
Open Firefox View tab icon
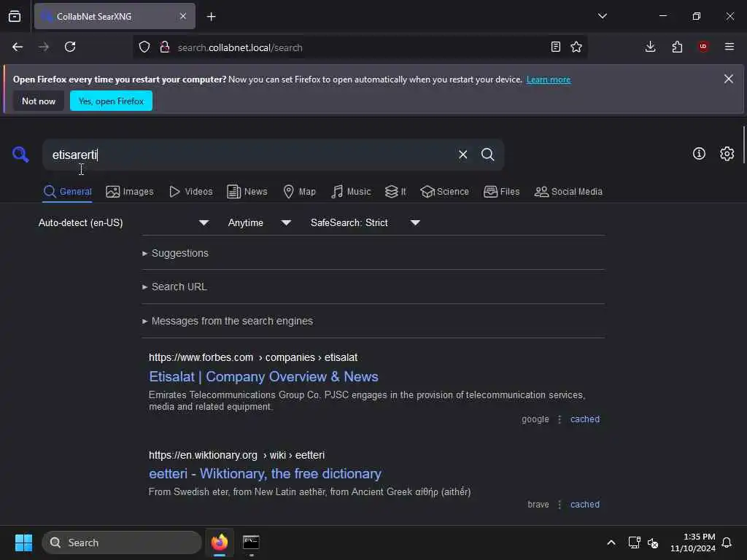click(x=15, y=16)
